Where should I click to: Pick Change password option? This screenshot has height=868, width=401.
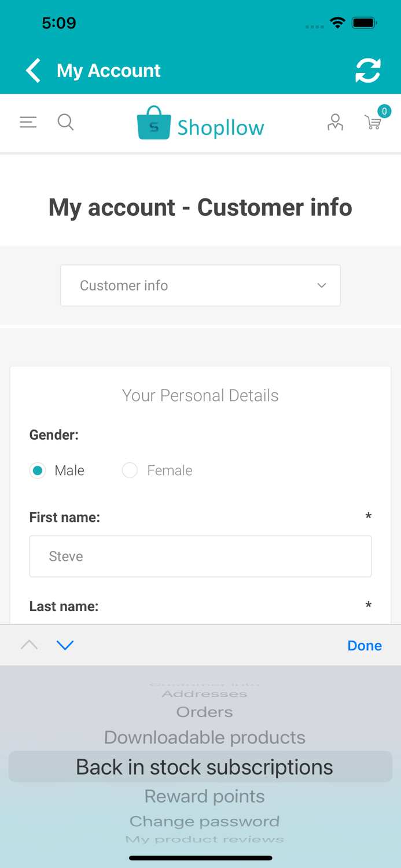(x=204, y=821)
